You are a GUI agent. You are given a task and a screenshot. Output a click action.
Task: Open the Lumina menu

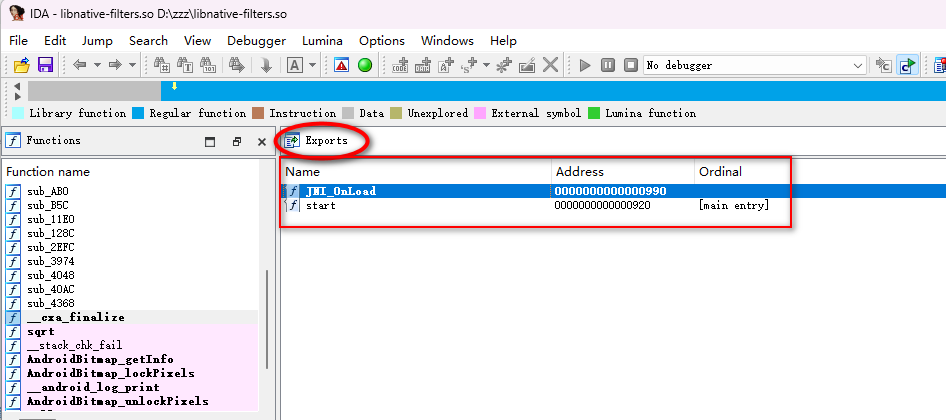coord(322,40)
